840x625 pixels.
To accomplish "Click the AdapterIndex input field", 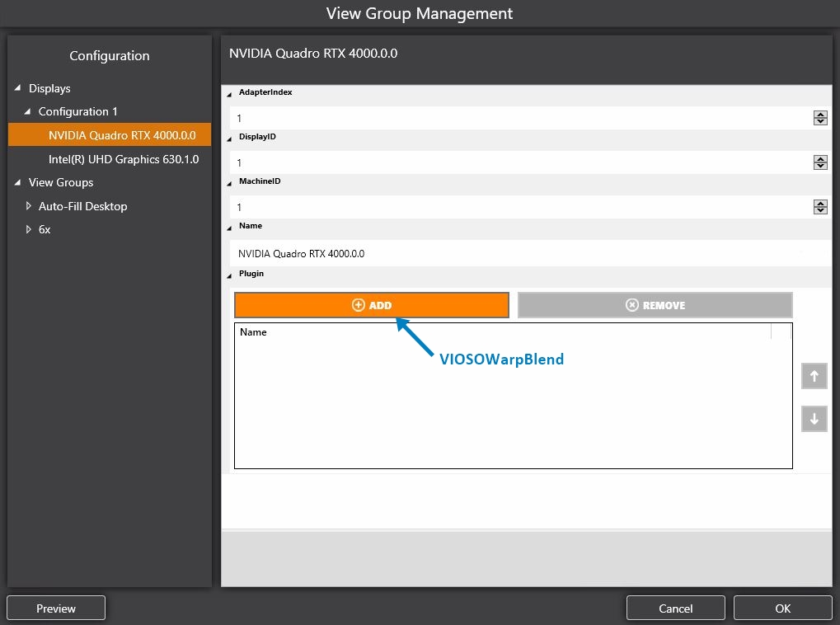I will tap(520, 118).
